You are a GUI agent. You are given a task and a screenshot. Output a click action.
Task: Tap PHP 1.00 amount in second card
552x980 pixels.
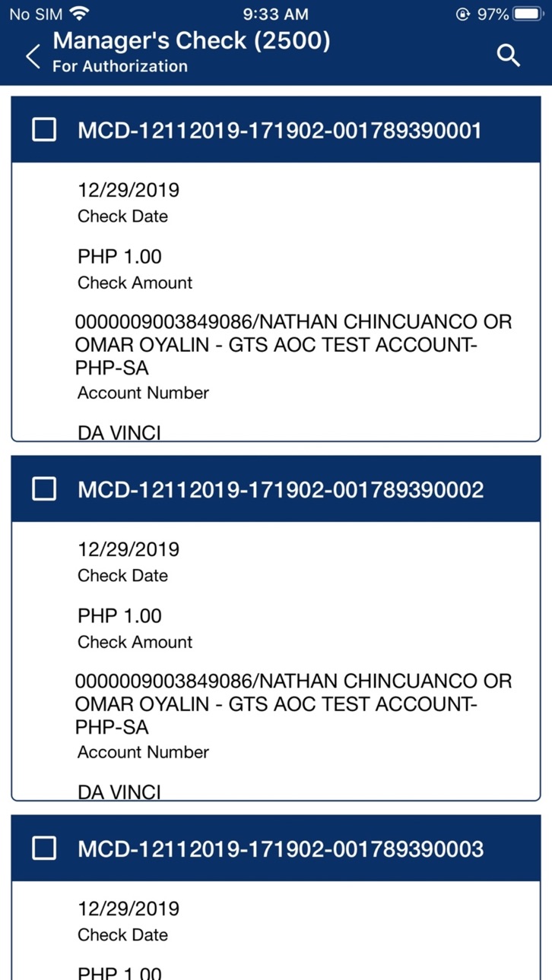119,616
